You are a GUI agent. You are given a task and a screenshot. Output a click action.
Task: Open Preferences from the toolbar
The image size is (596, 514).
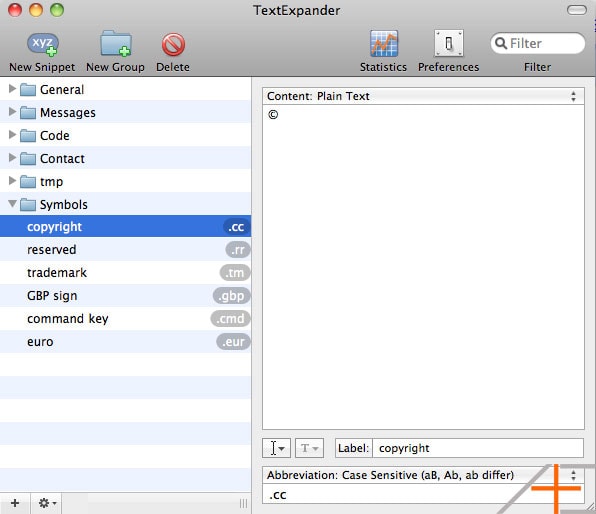[x=449, y=43]
